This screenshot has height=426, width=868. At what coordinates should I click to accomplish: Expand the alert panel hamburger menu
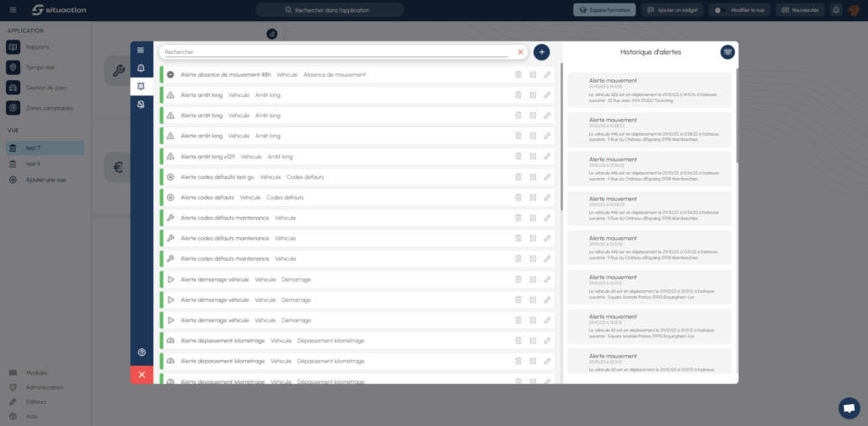pos(141,51)
